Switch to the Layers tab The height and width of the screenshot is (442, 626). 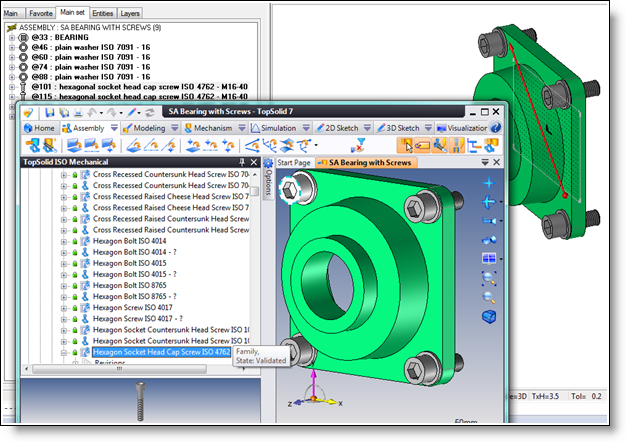[x=130, y=13]
